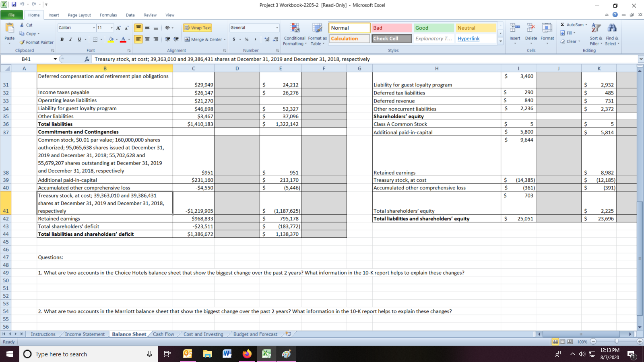This screenshot has height=362, width=644.
Task: Click the Increase Decimal icon
Action: [x=266, y=40]
